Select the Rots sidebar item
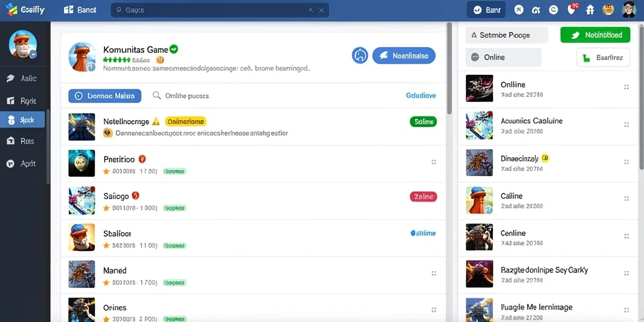 pos(23,141)
